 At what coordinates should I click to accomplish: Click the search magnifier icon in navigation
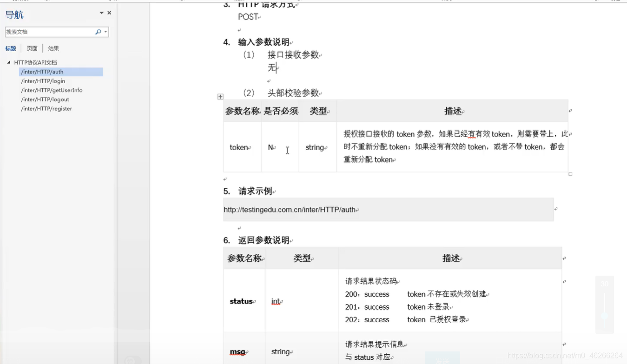pyautogui.click(x=98, y=32)
